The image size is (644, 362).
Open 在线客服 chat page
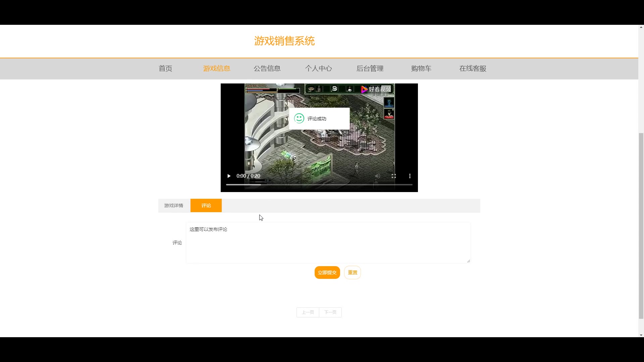(x=473, y=68)
